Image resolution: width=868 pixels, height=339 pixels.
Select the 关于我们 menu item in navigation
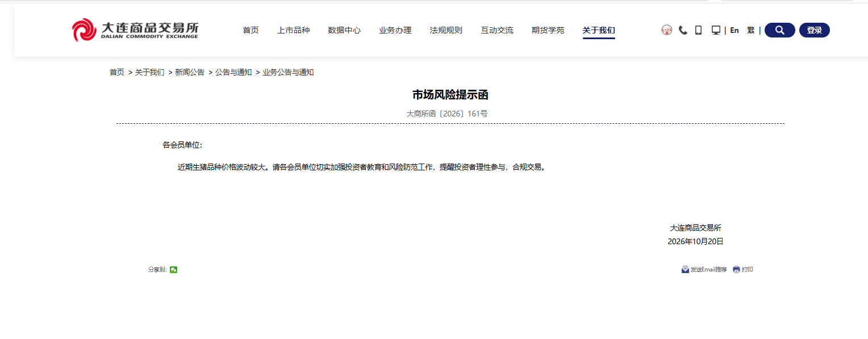[599, 30]
